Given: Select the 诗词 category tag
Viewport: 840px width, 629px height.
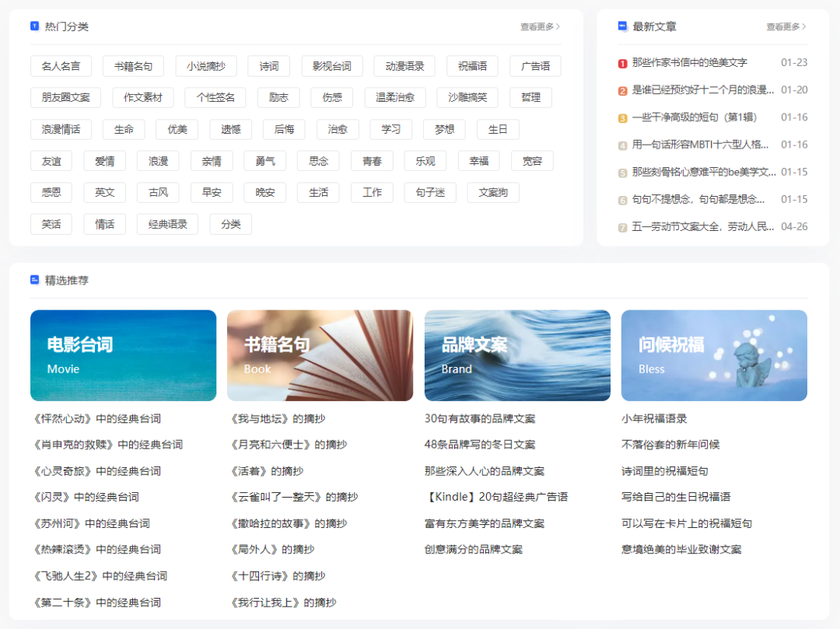Looking at the screenshot, I should pos(268,66).
